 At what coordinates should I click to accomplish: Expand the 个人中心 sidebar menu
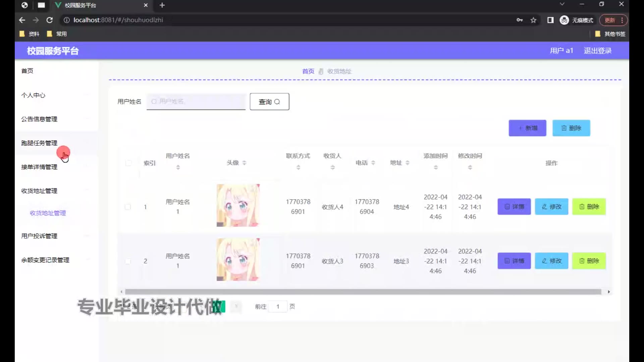click(x=33, y=95)
